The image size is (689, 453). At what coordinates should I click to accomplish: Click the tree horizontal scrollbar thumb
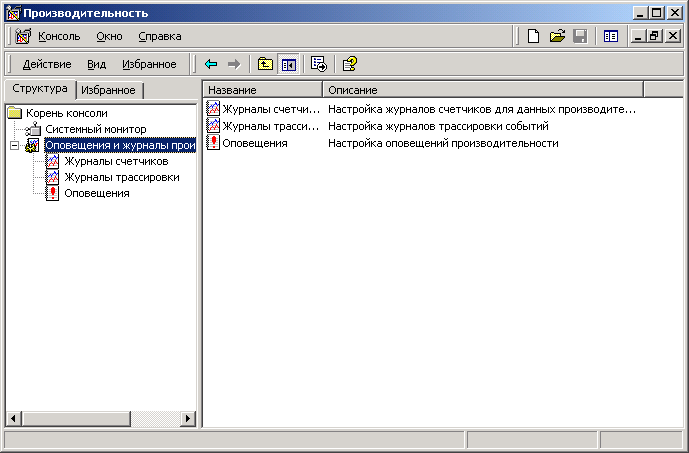click(x=76, y=419)
